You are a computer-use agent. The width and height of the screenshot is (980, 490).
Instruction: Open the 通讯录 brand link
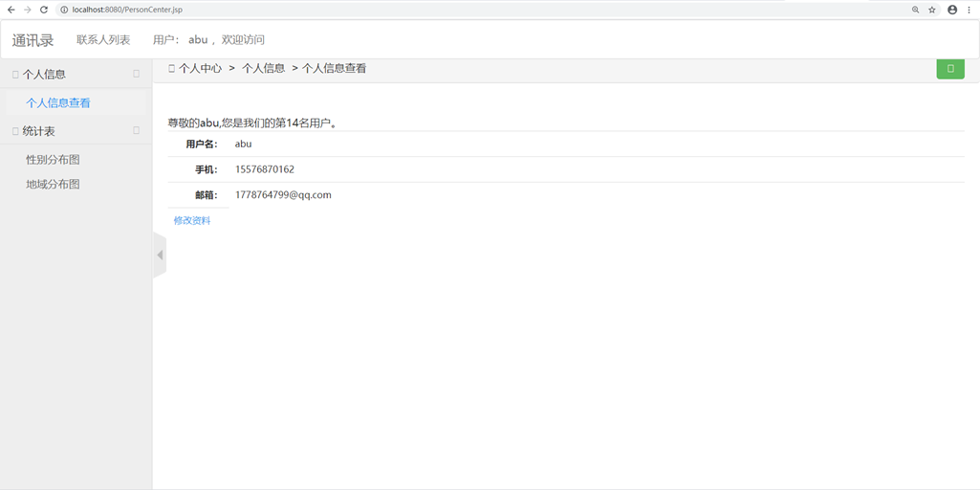33,41
